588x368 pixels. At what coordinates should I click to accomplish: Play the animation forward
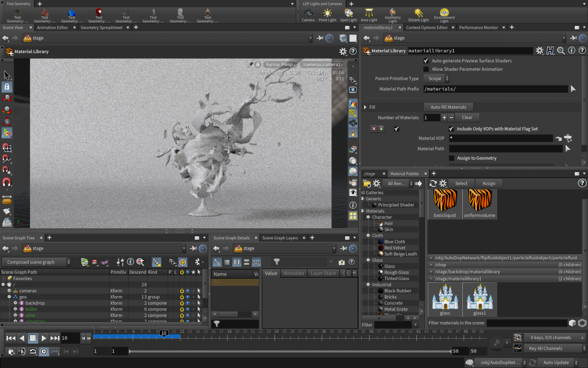(x=44, y=338)
